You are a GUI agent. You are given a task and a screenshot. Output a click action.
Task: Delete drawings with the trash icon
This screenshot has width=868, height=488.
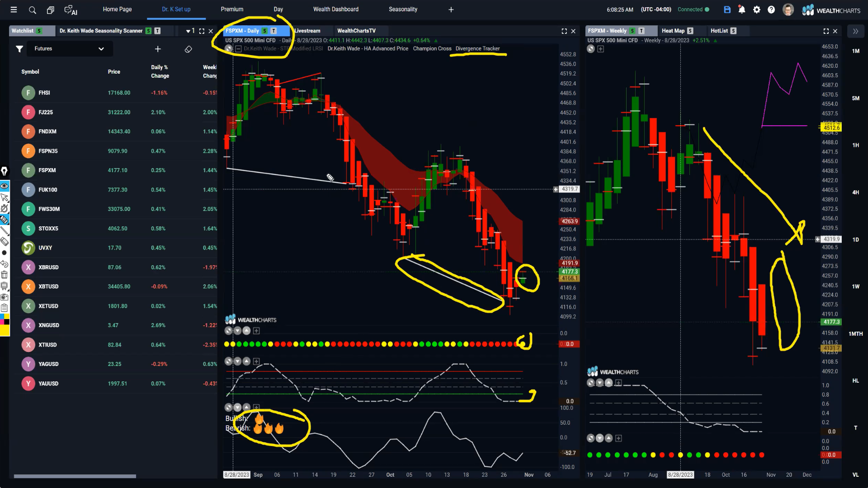(x=5, y=275)
